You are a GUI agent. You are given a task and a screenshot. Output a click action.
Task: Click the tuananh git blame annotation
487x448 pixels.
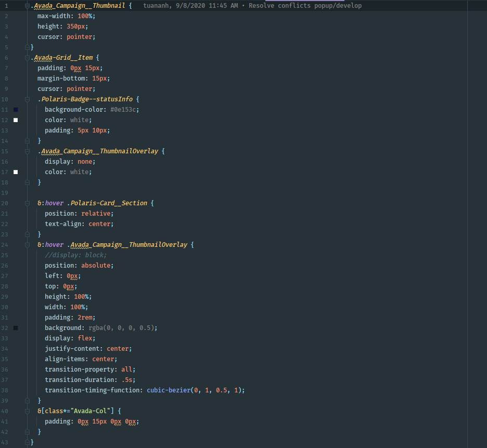[x=252, y=6]
